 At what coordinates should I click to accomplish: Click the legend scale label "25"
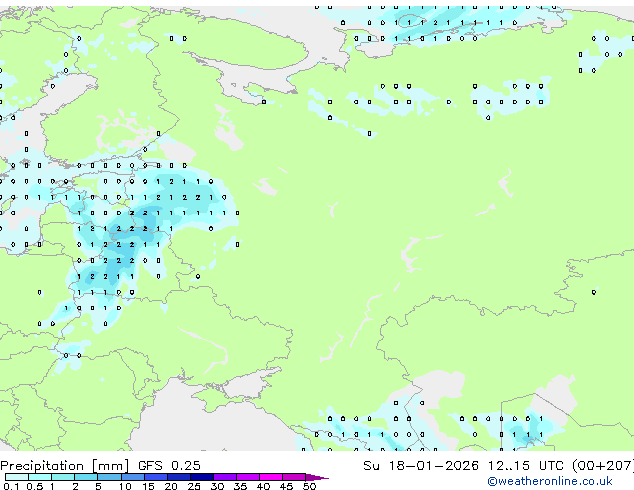194,486
